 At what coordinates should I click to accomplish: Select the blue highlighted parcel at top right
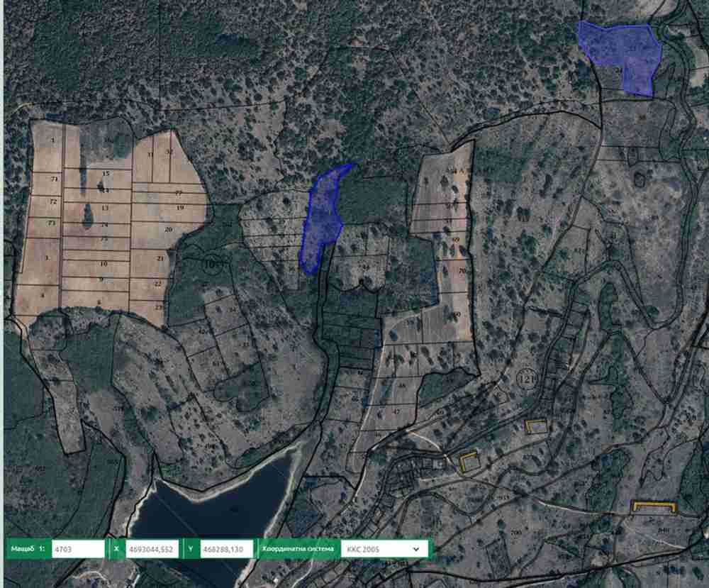pyautogui.click(x=624, y=53)
